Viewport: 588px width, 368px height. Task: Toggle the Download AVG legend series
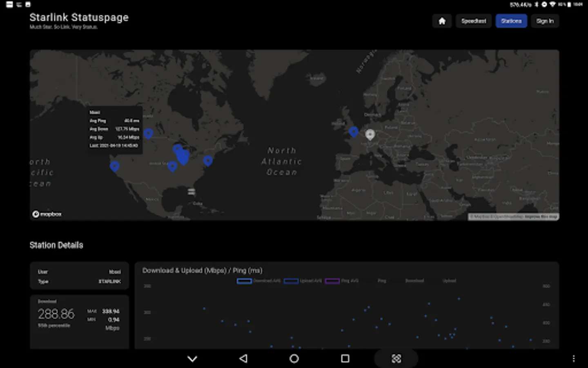pos(258,281)
